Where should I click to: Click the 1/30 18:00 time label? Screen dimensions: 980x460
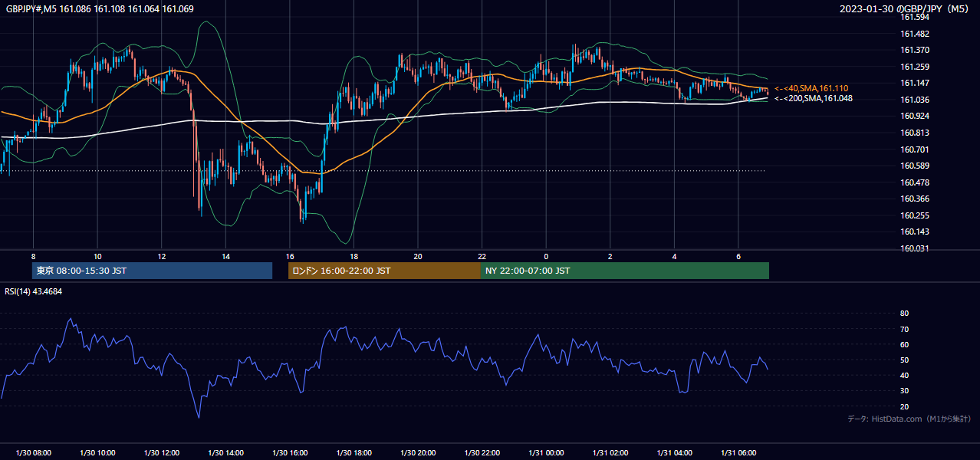[x=354, y=453]
